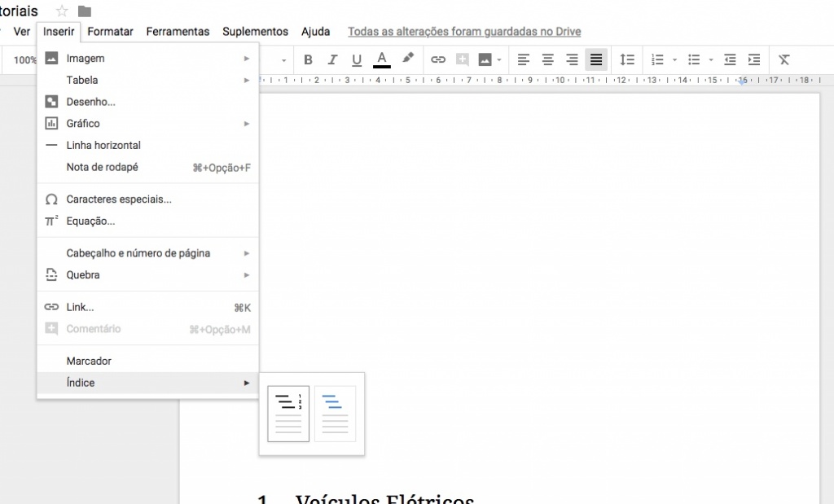The height and width of the screenshot is (504, 834).
Task: Open the numbered list style dropdown
Action: tap(674, 59)
